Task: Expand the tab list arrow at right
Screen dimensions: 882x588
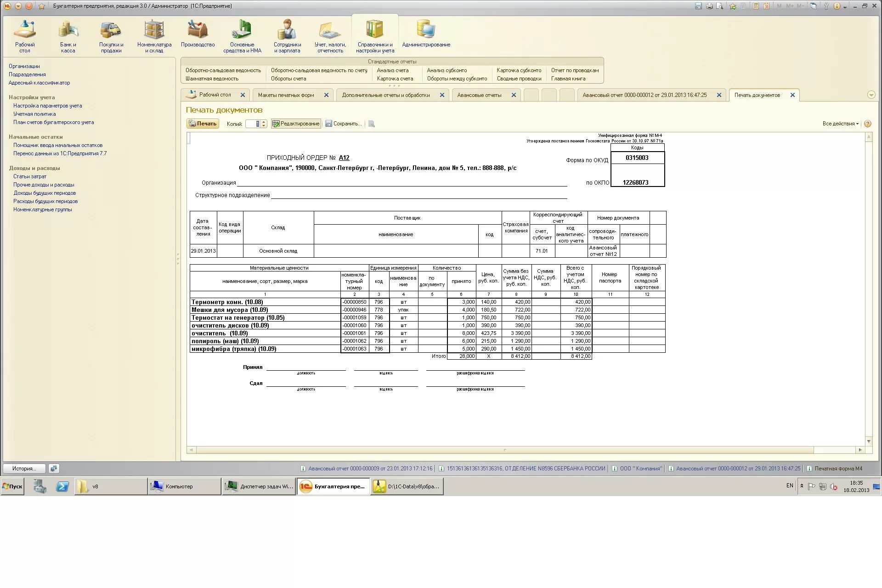Action: coord(871,95)
